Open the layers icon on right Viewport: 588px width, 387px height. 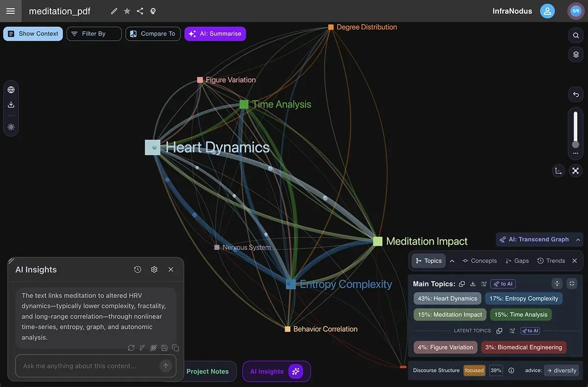(x=576, y=54)
